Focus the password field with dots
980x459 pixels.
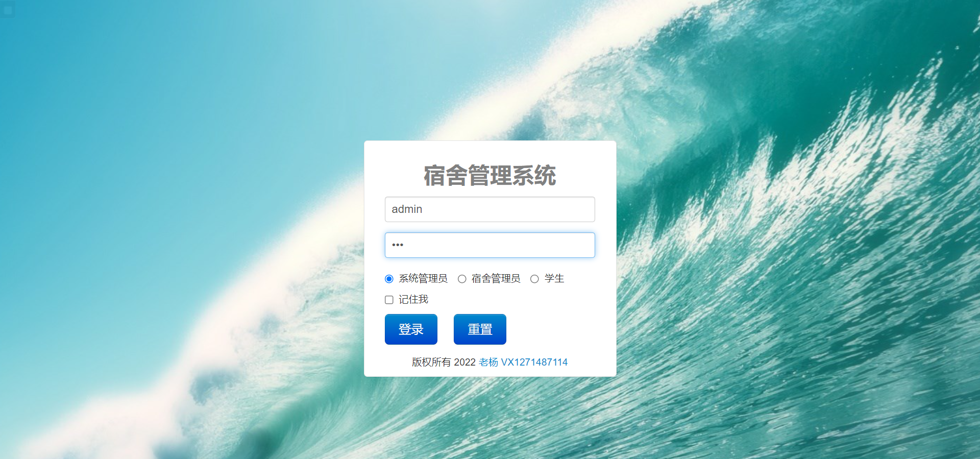(490, 245)
